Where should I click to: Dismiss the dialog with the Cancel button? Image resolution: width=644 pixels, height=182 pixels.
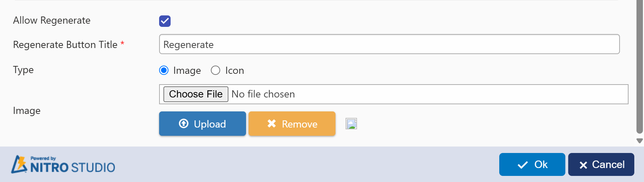pyautogui.click(x=601, y=164)
